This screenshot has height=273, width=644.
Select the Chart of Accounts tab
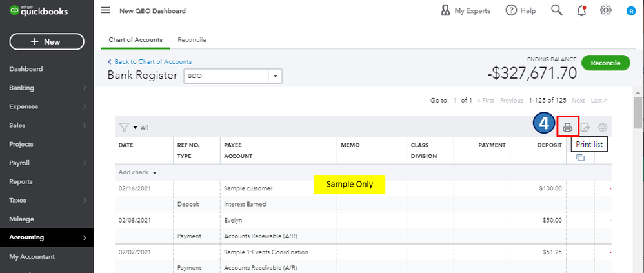[x=136, y=40]
